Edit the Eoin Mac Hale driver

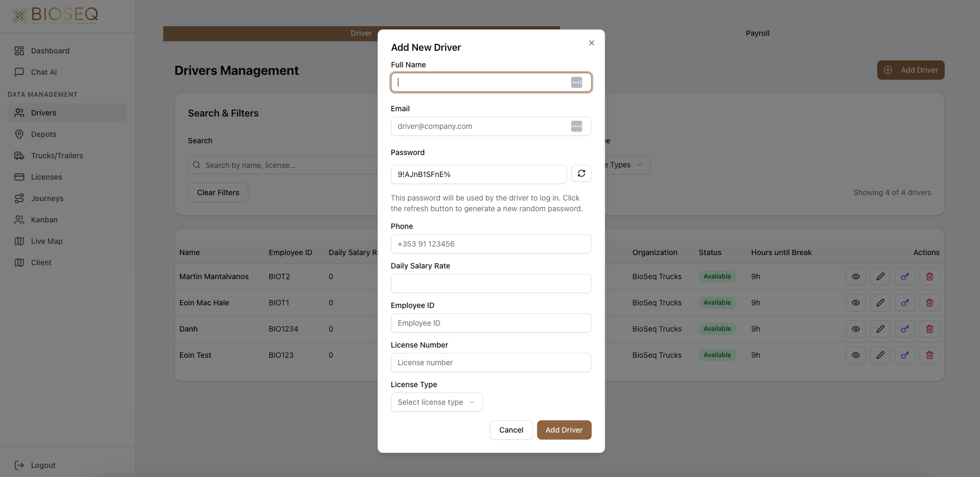880,303
